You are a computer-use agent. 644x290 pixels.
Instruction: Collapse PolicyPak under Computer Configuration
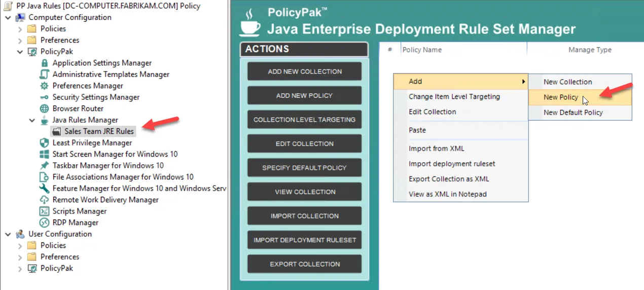tap(20, 52)
